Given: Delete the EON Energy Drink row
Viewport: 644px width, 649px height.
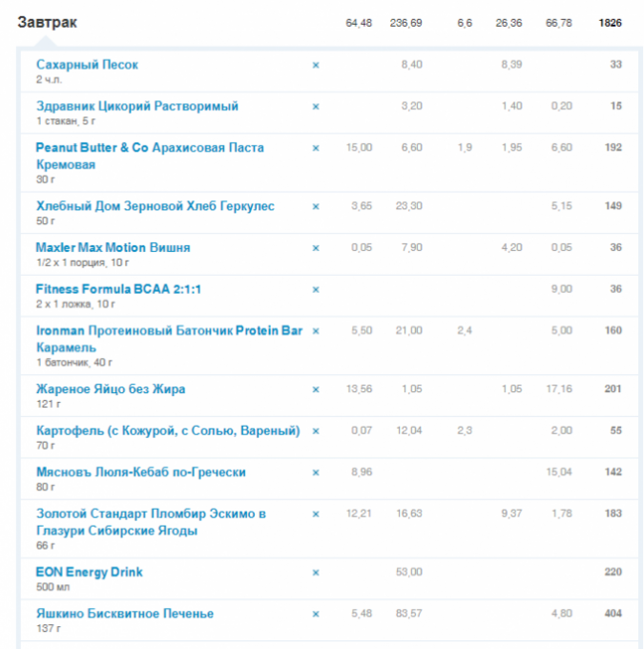Looking at the screenshot, I should coord(316,573).
